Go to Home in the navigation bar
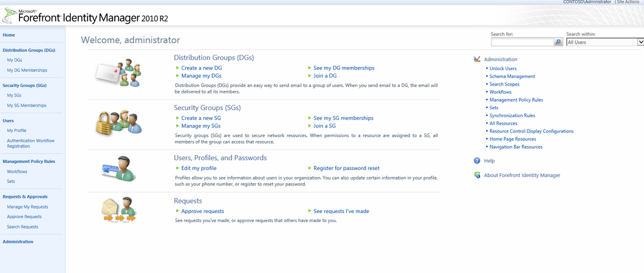The width and height of the screenshot is (644, 273). coord(9,35)
